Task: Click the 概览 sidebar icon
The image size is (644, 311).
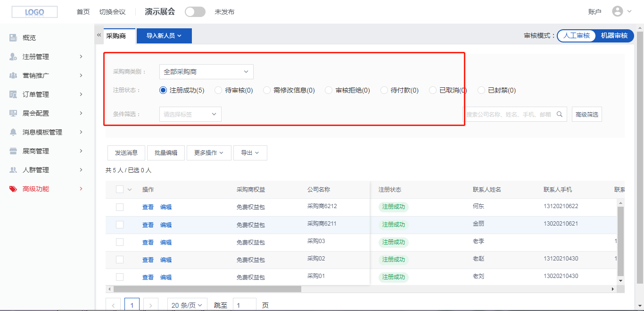Action: [13, 38]
